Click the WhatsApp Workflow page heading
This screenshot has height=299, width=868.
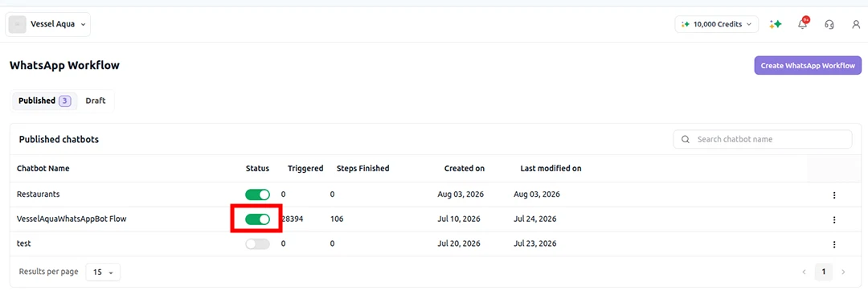tap(64, 65)
